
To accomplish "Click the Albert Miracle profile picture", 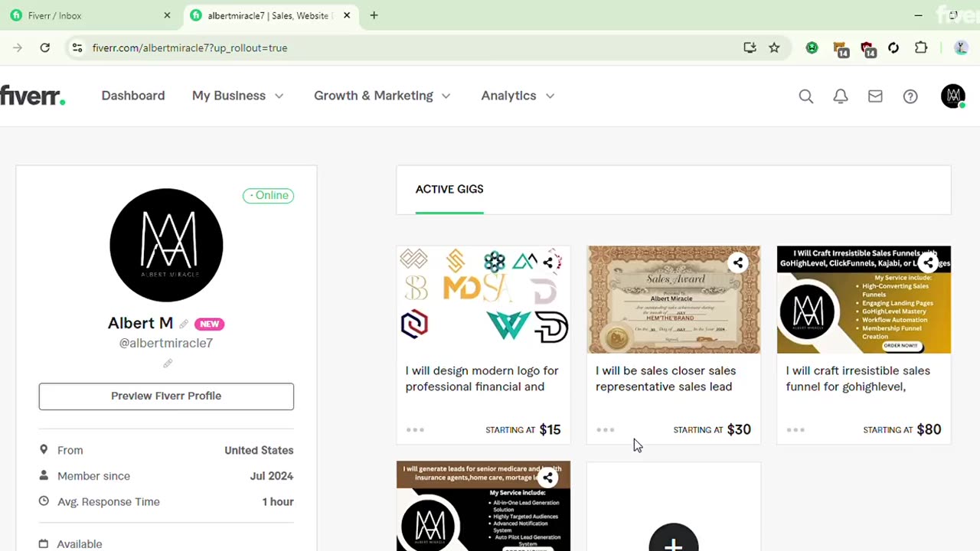I will 166,245.
